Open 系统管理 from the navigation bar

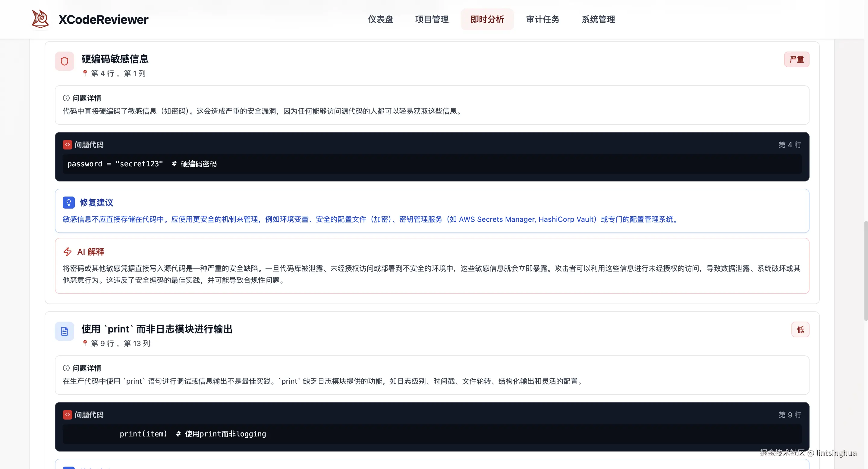click(x=598, y=19)
